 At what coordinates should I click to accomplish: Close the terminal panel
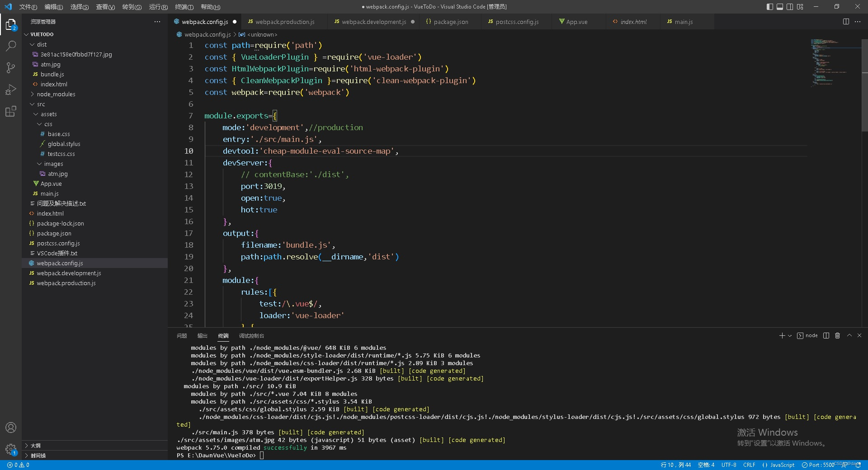859,335
